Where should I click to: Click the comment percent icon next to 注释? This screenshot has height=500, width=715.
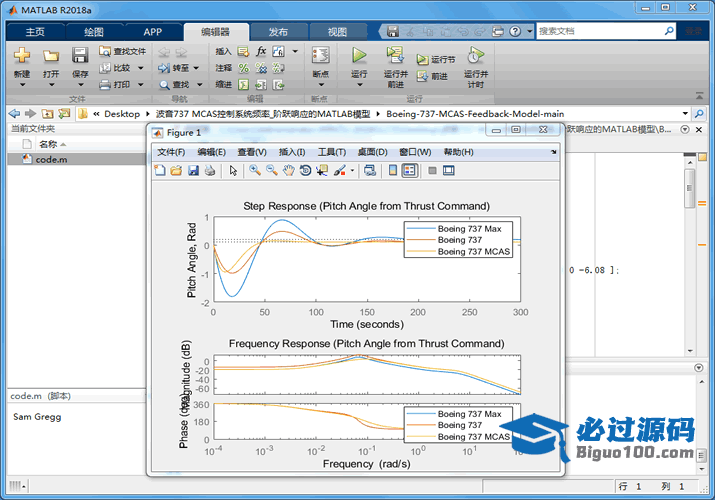[244, 68]
